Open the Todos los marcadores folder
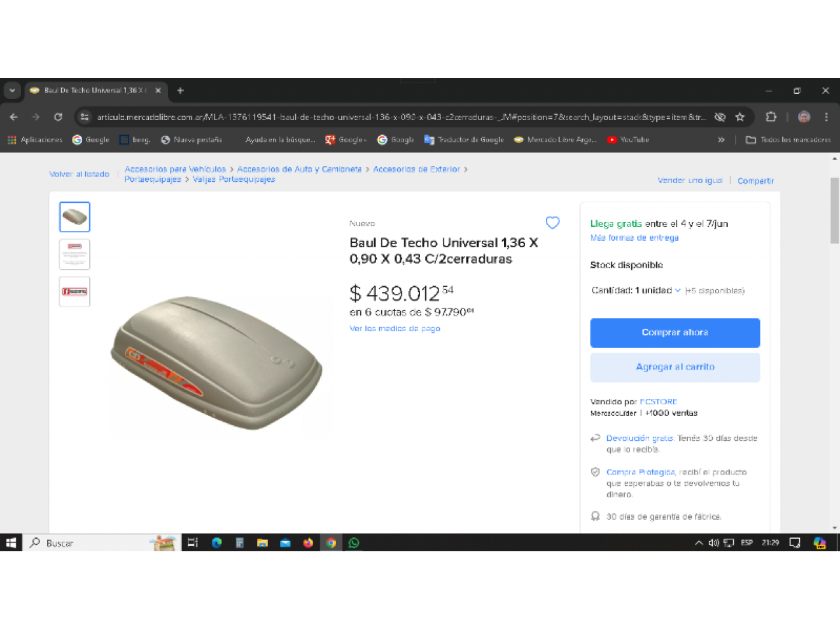 [x=788, y=140]
